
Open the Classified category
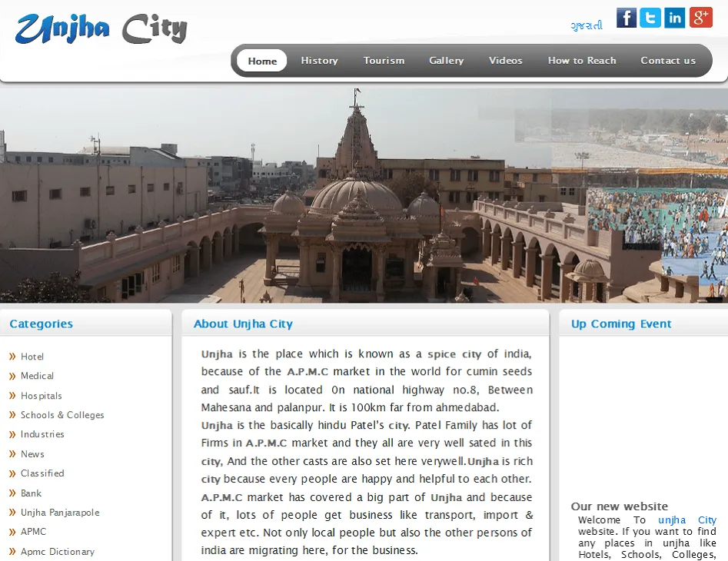(42, 473)
